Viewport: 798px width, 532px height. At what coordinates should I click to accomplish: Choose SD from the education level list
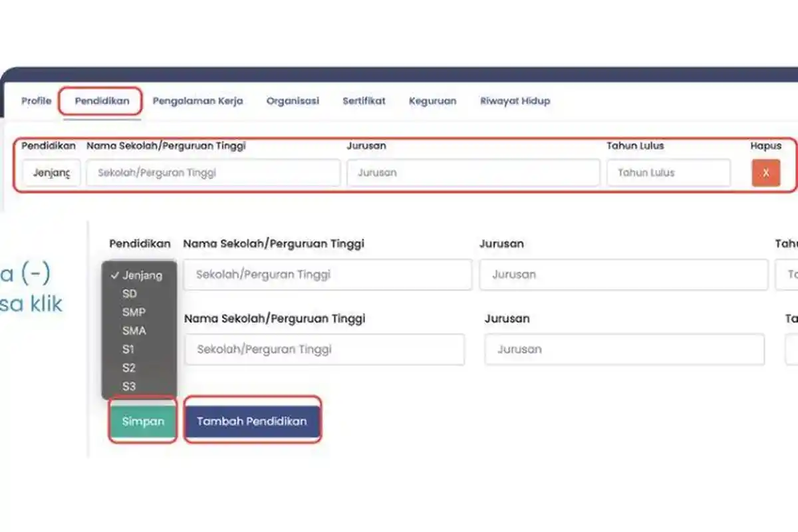coord(130,293)
